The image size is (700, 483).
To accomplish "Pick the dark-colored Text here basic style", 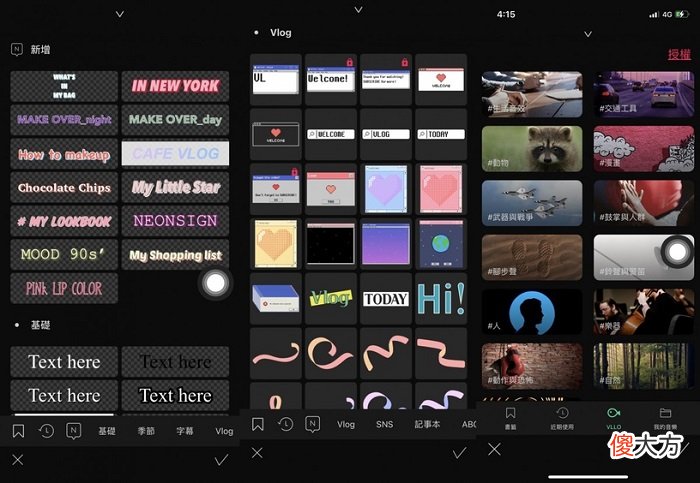I will pyautogui.click(x=175, y=362).
